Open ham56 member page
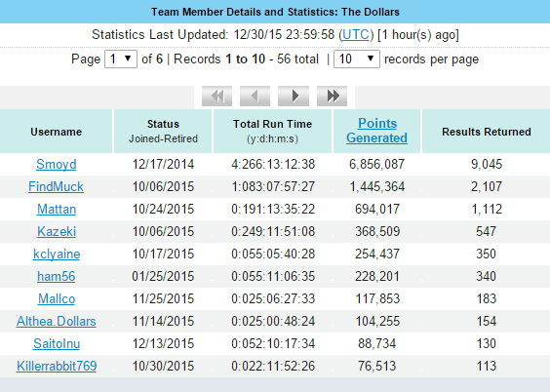 point(57,276)
